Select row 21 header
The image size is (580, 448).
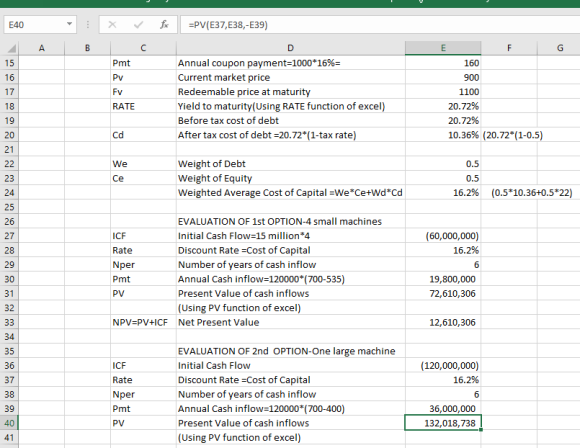click(x=9, y=149)
